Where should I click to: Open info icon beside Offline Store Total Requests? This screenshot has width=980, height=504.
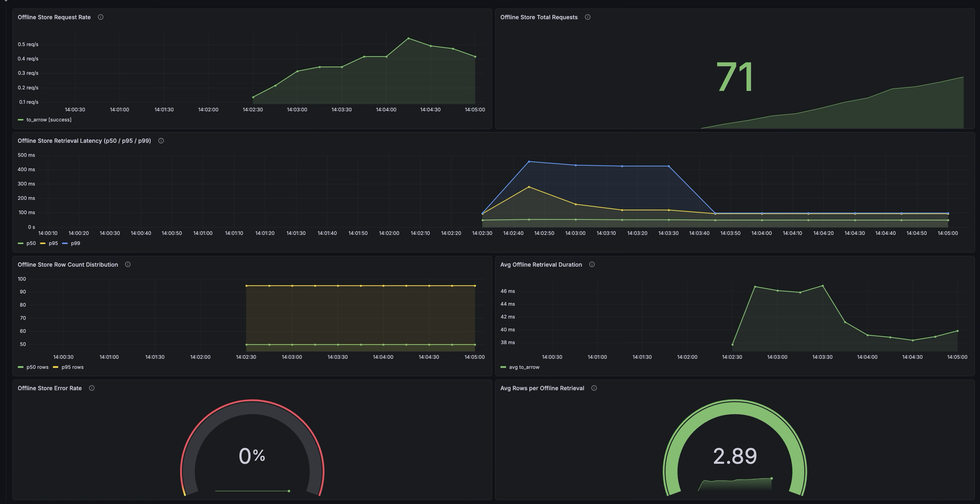point(587,17)
